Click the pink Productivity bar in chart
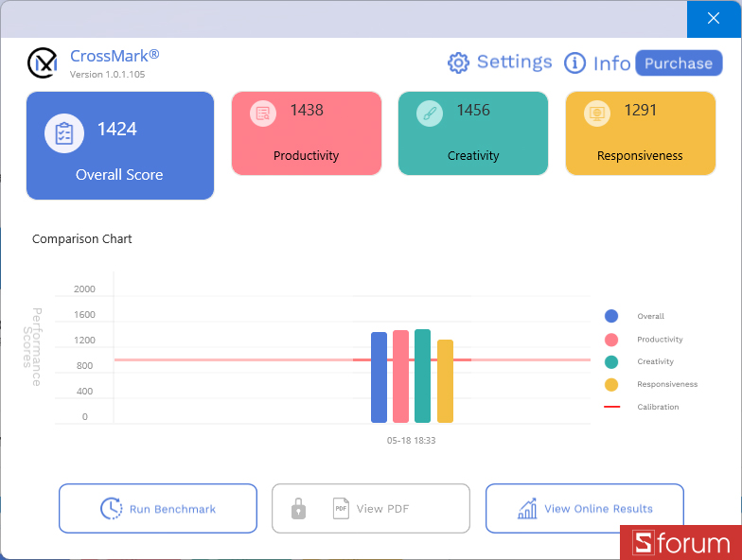742x560 pixels. (401, 376)
